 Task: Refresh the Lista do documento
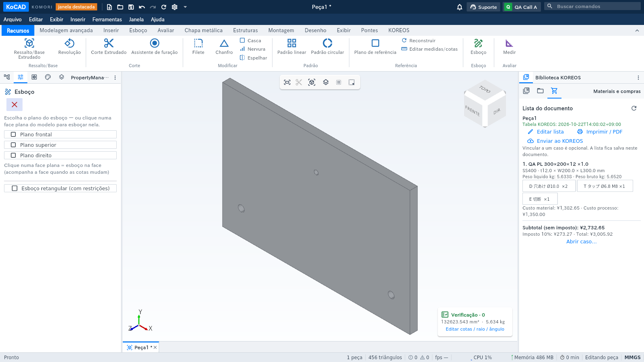tap(634, 108)
